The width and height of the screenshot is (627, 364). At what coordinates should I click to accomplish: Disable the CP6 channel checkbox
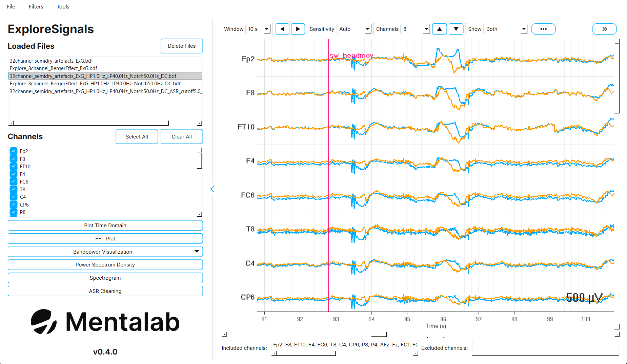click(14, 205)
